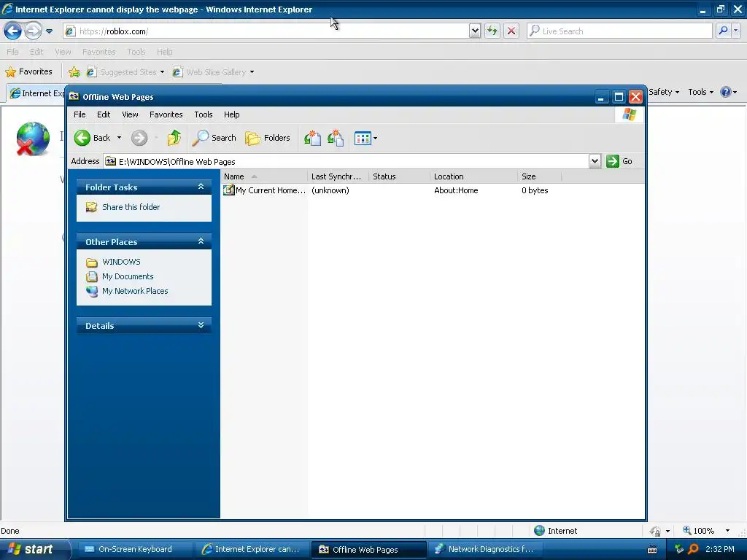747x560 pixels.
Task: Click the Live Search magnifier button
Action: [x=723, y=31]
